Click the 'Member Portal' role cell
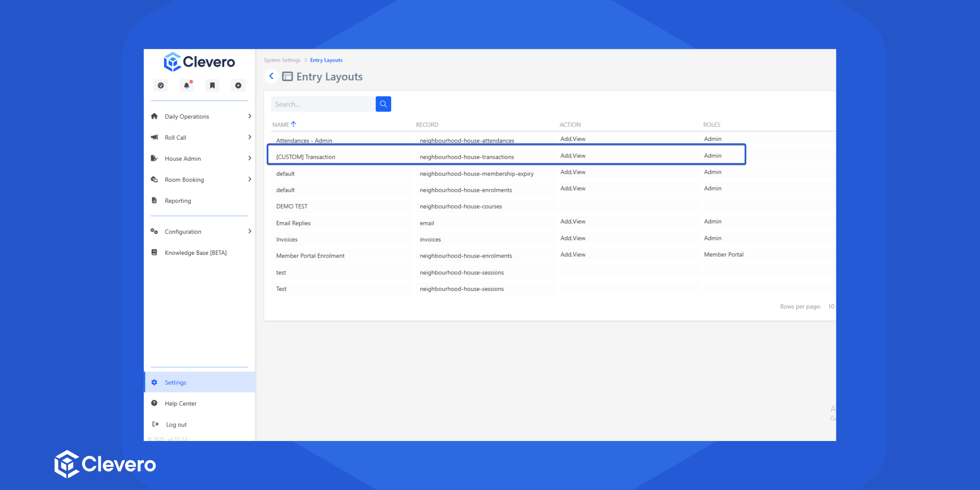The height and width of the screenshot is (490, 980). point(724,254)
